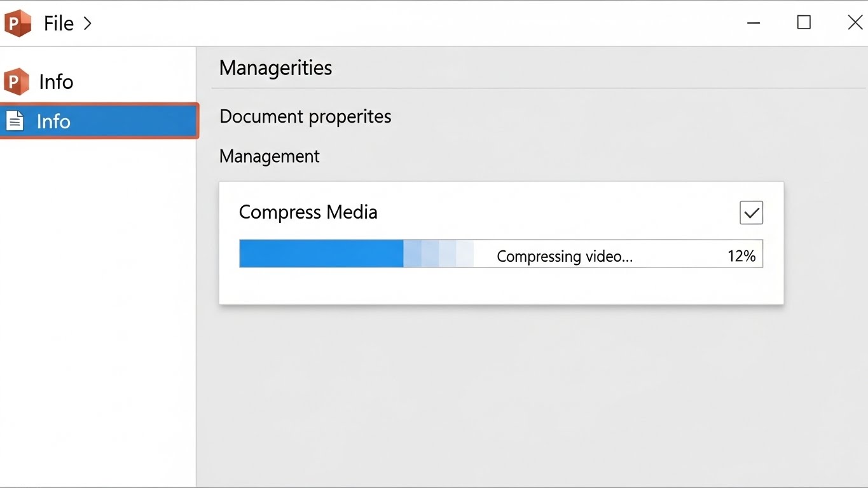Screen dimensions: 868x488
Task: Click the document icon in selected Info item
Action: [15, 121]
